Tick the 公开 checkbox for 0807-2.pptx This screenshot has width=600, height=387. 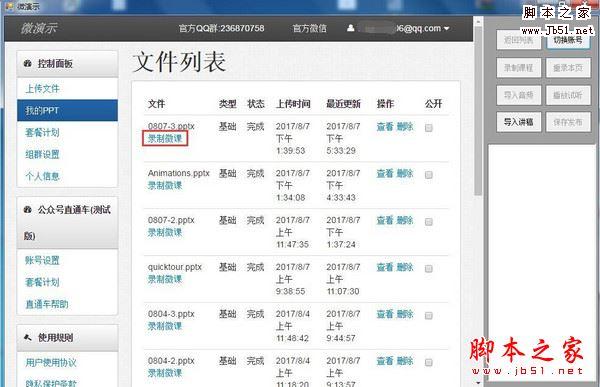point(429,222)
